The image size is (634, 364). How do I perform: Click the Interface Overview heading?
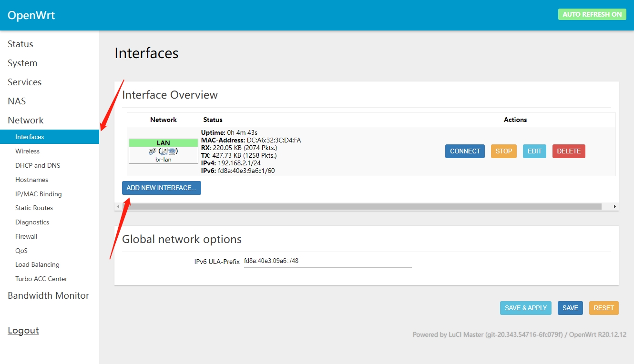(x=170, y=95)
